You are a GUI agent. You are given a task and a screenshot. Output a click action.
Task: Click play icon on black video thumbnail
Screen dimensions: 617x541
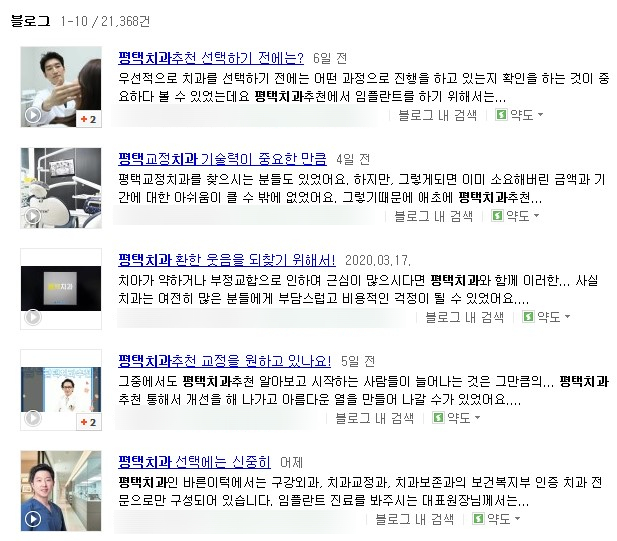tap(33, 317)
